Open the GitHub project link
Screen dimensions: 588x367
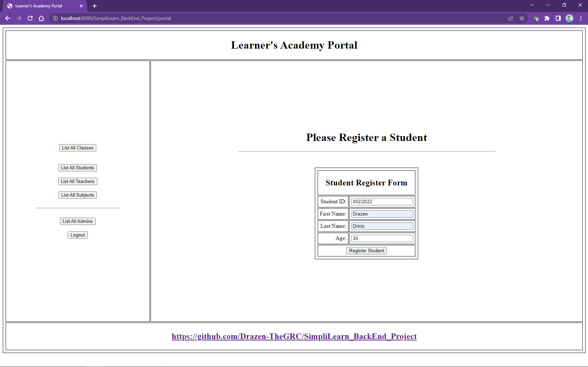coord(294,337)
